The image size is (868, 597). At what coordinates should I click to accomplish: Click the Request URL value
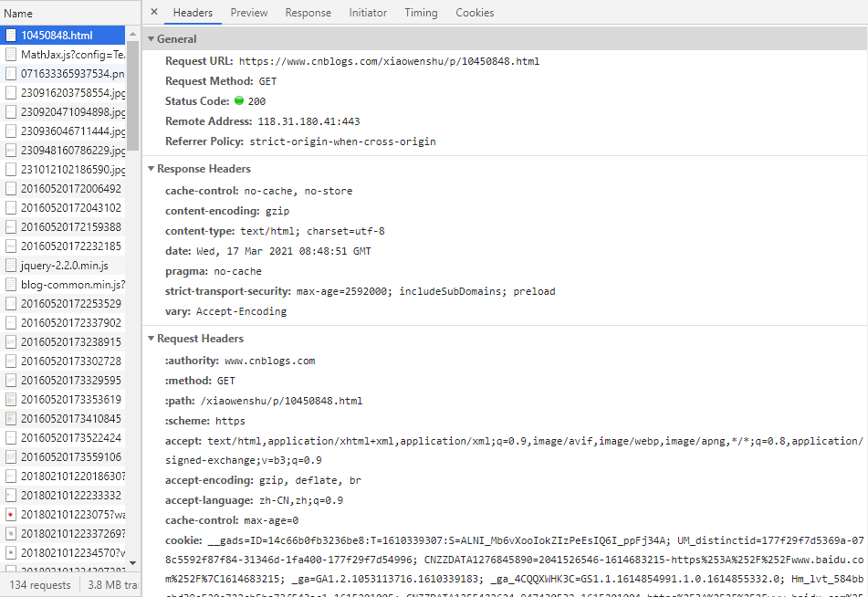click(x=389, y=61)
